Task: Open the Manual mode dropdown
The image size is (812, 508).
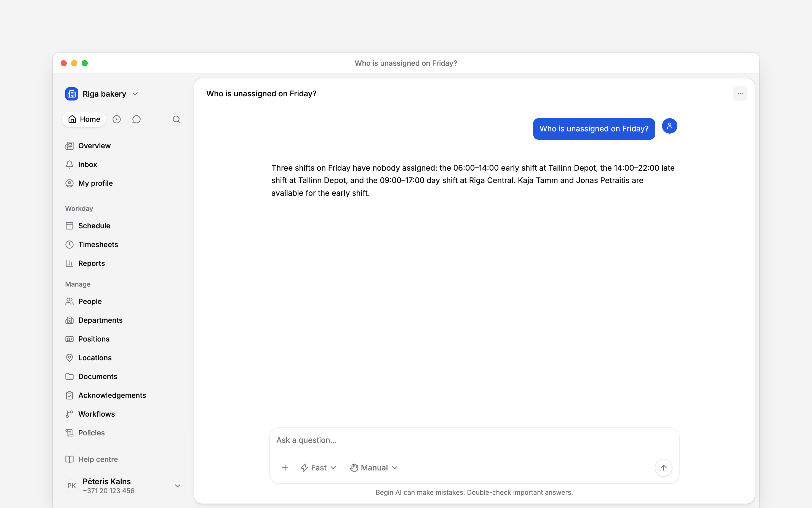Action: (374, 468)
